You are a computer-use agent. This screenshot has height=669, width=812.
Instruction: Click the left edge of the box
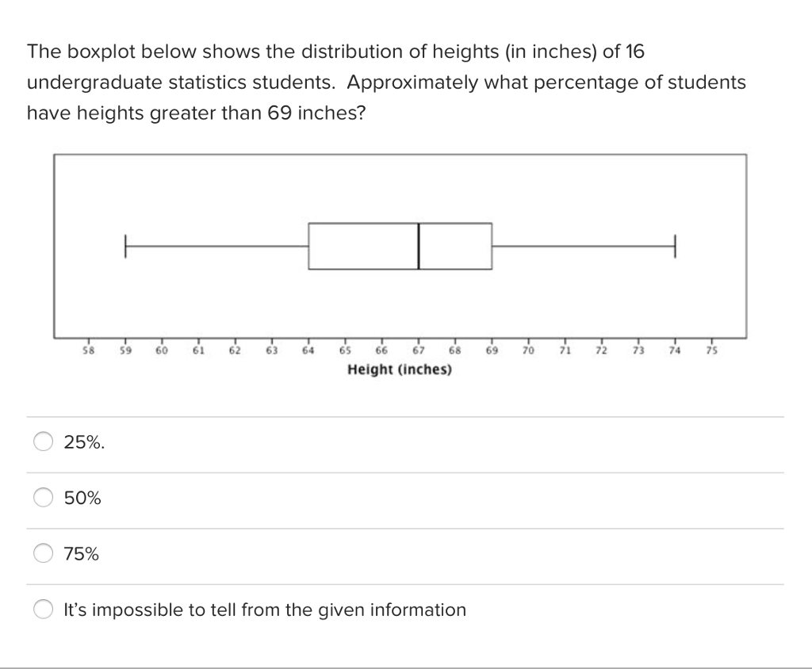(308, 247)
